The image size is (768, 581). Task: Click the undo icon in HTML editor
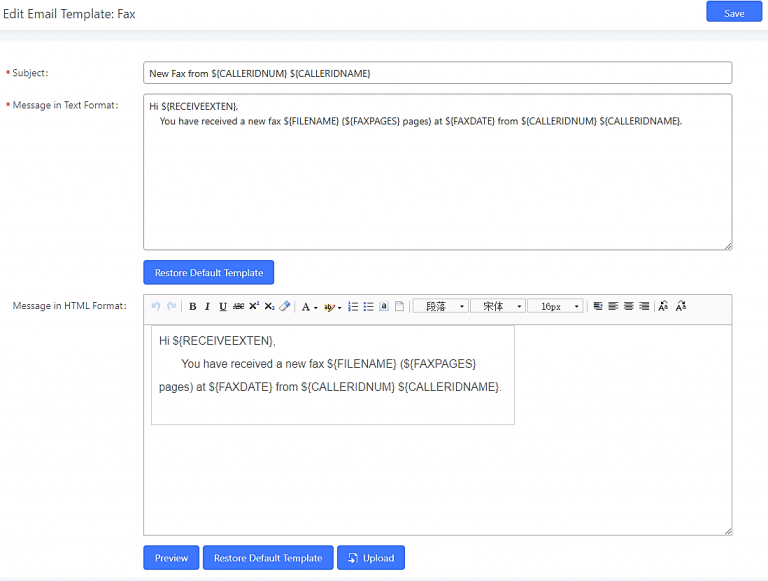pyautogui.click(x=156, y=306)
